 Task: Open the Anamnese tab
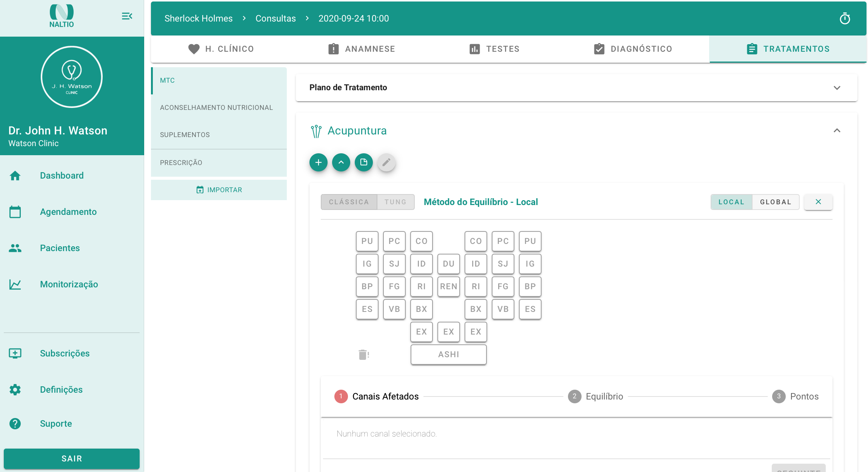point(362,49)
